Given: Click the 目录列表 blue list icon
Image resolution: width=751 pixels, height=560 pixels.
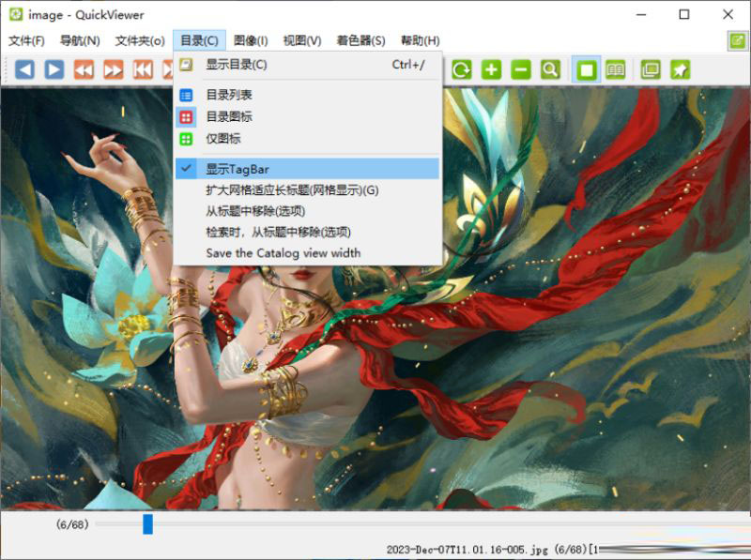Looking at the screenshot, I should (x=186, y=95).
